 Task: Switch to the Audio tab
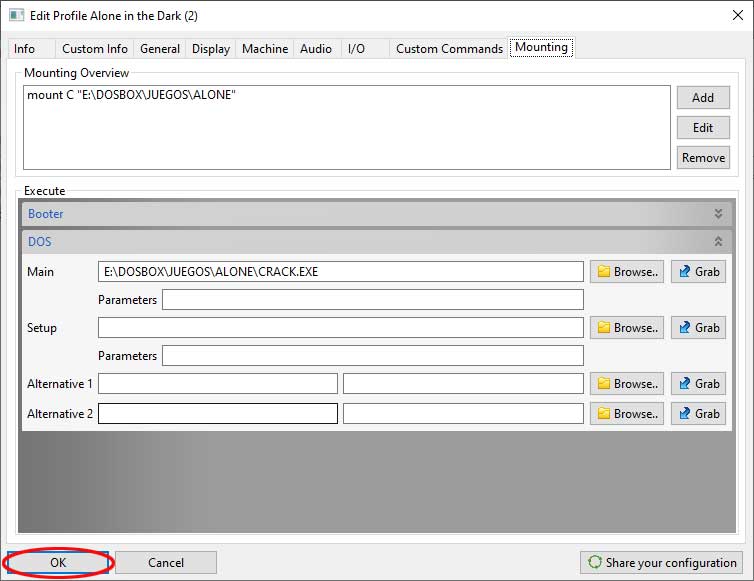click(315, 49)
